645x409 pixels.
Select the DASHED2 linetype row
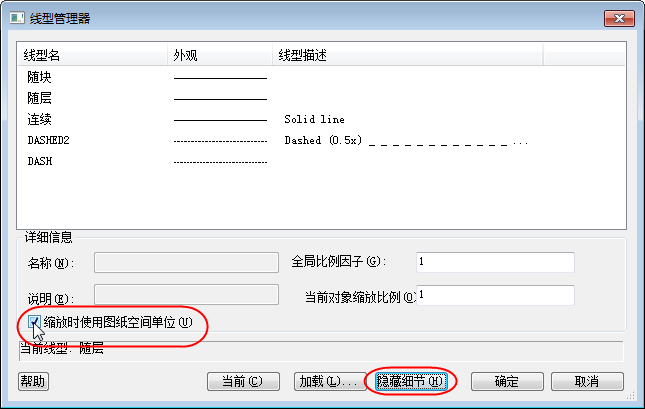[x=321, y=140]
